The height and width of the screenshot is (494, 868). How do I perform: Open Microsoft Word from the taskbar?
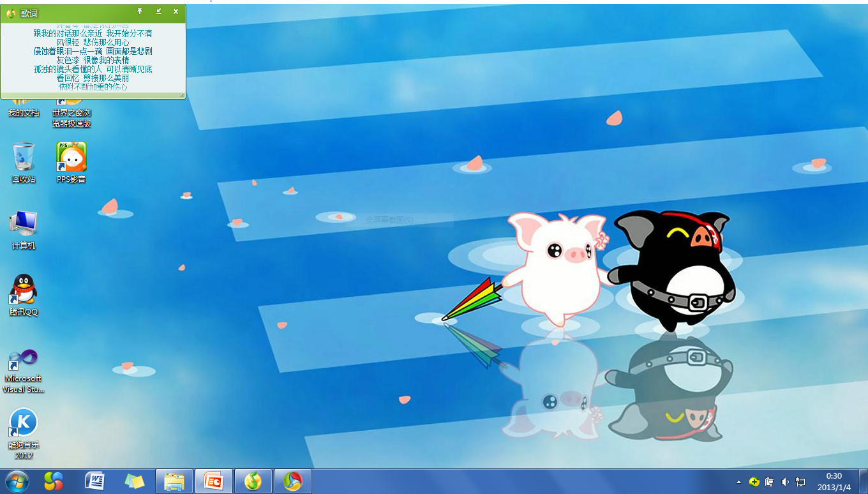coord(94,481)
